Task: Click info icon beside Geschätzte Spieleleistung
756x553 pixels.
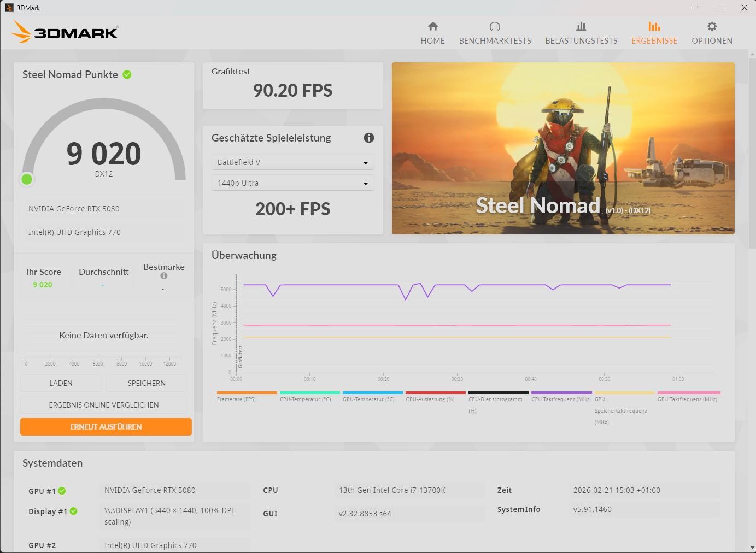Action: (x=369, y=138)
